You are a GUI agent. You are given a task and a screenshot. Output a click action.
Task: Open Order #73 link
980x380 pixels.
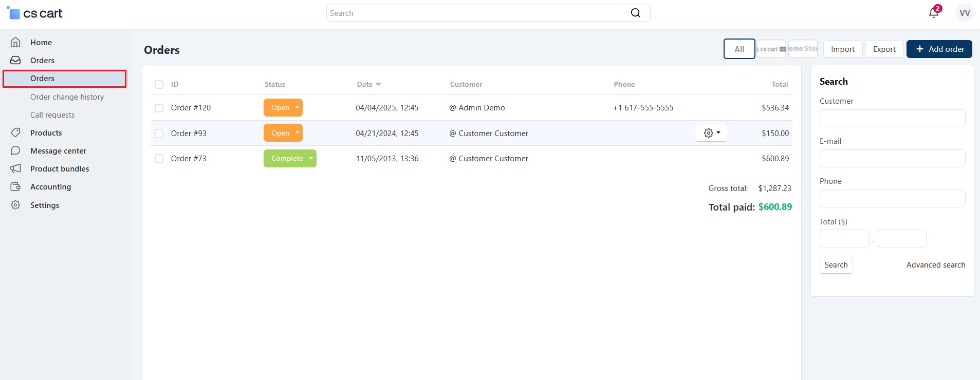189,158
